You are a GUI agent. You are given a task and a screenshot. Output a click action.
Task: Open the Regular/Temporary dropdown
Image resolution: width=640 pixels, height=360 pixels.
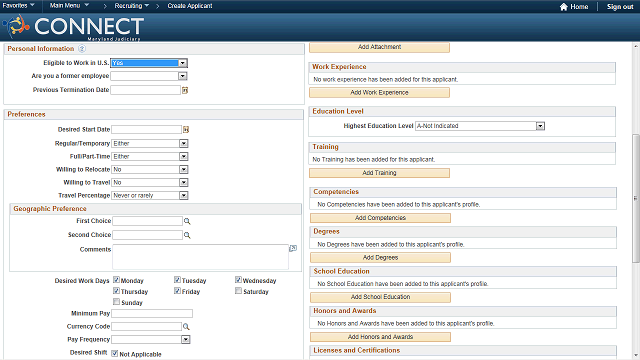[184, 143]
